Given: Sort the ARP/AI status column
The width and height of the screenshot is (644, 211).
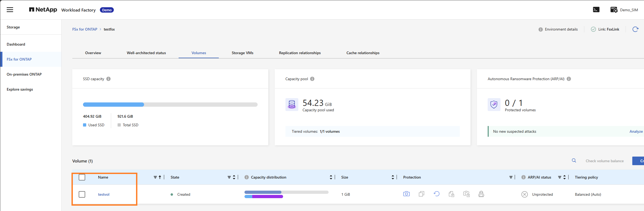Looking at the screenshot, I should click(564, 177).
